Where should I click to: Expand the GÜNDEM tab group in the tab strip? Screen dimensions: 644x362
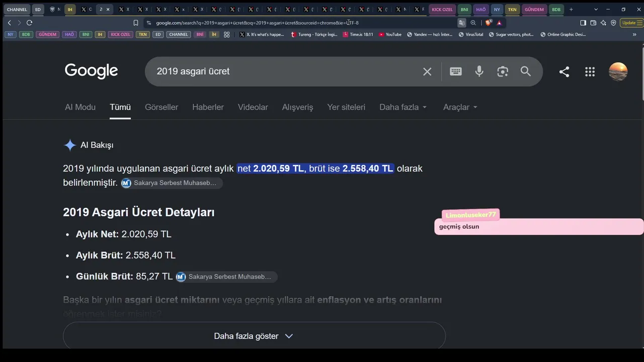point(534,10)
